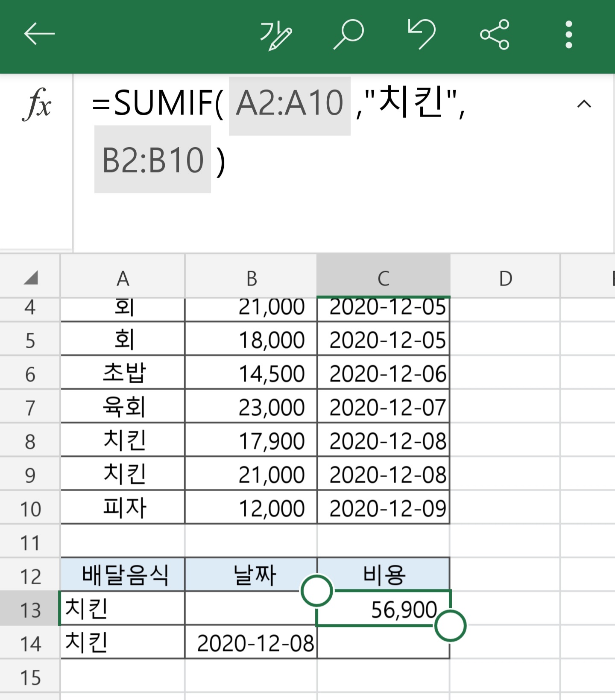
Task: Select the B2:B10 range reference in formula
Action: (152, 160)
